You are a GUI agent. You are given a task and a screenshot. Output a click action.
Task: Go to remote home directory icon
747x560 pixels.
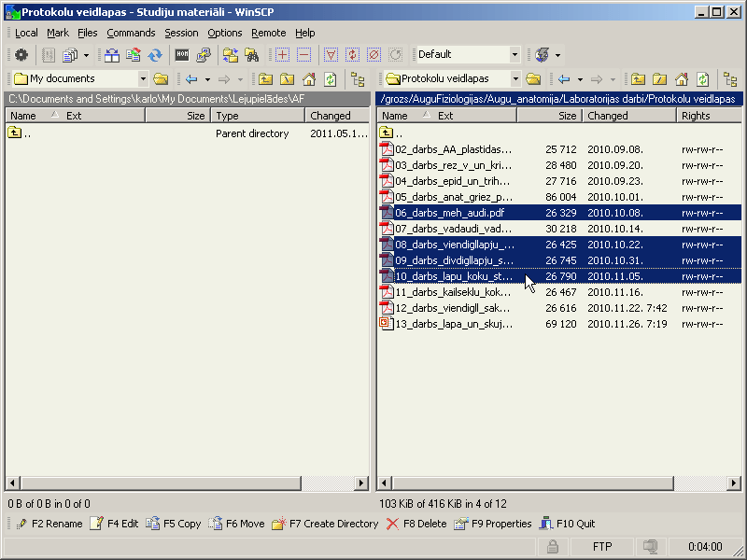(x=682, y=78)
